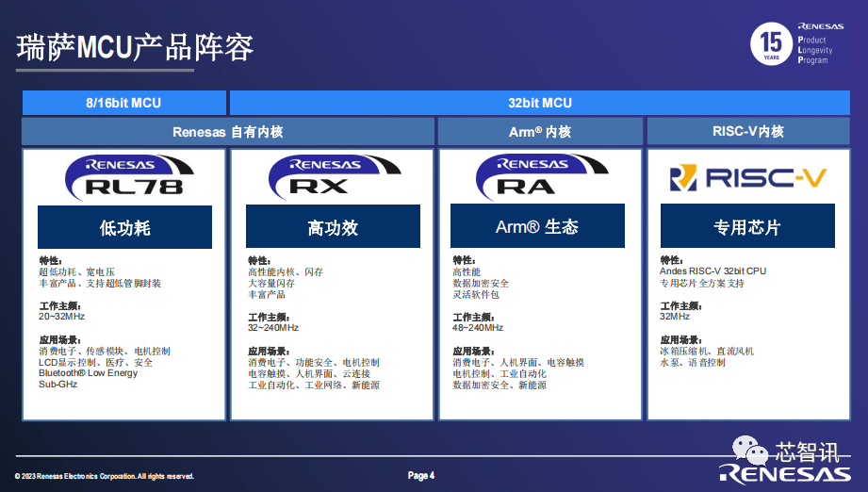The image size is (868, 492).
Task: Select the Arm® 内核 header
Action: [x=540, y=132]
